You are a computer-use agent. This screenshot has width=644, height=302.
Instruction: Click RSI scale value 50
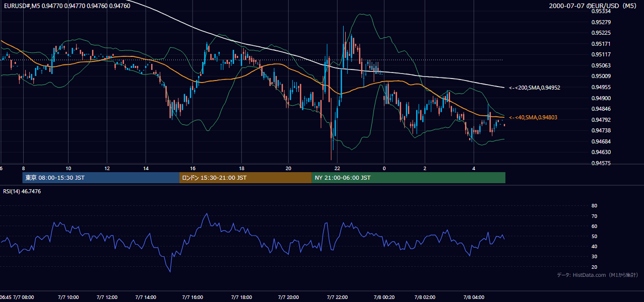[x=594, y=236]
